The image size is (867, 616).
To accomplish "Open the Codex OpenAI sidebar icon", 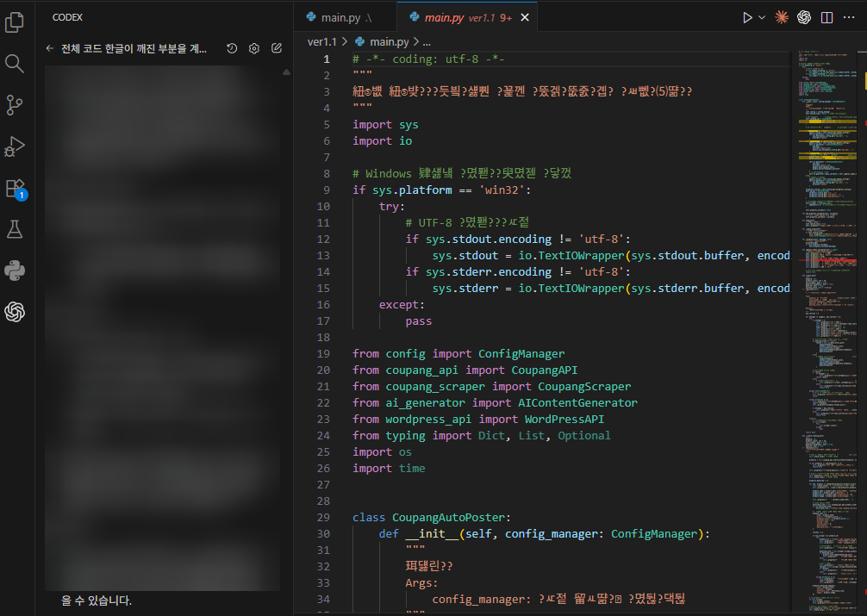I will (x=15, y=313).
